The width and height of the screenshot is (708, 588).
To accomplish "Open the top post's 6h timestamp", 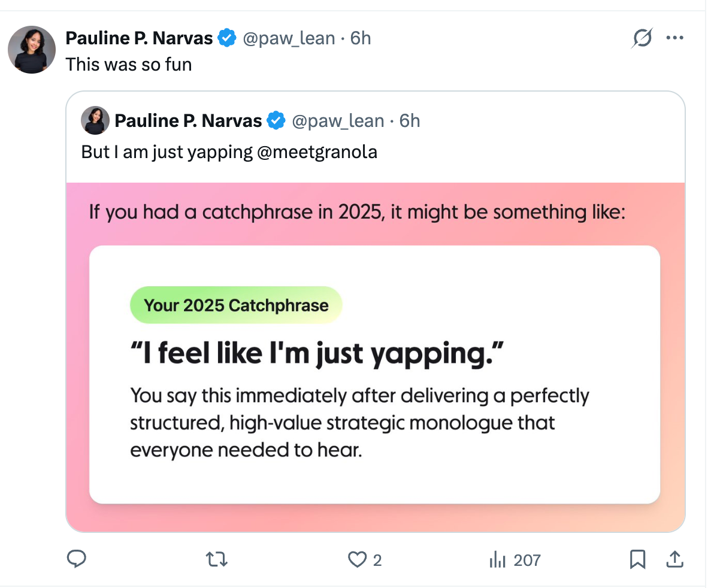I will (x=361, y=38).
